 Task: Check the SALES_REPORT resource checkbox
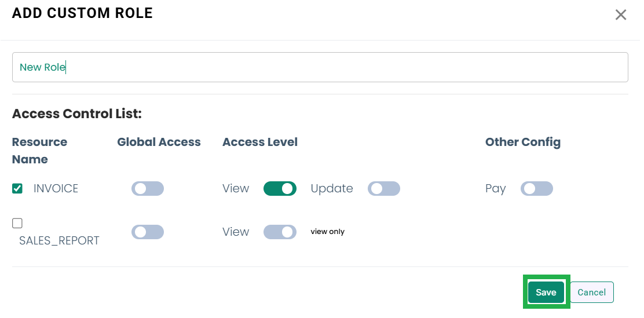(17, 223)
